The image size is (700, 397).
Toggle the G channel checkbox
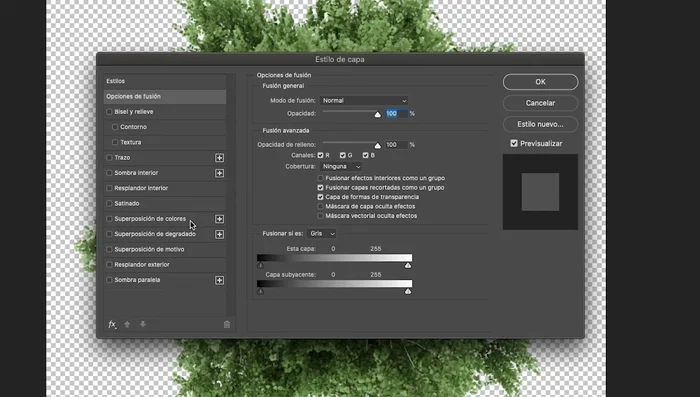point(342,155)
